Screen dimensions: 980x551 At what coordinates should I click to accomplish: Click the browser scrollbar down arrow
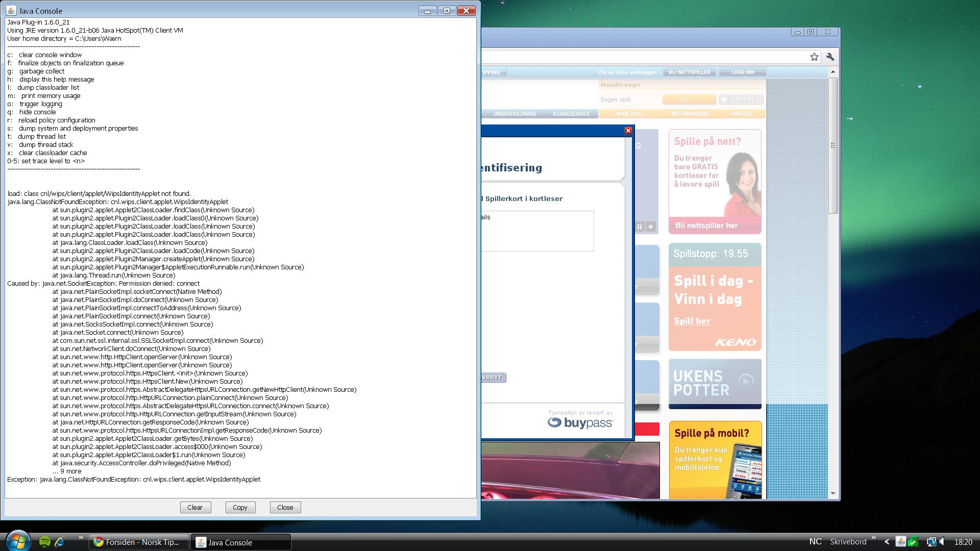pyautogui.click(x=833, y=493)
